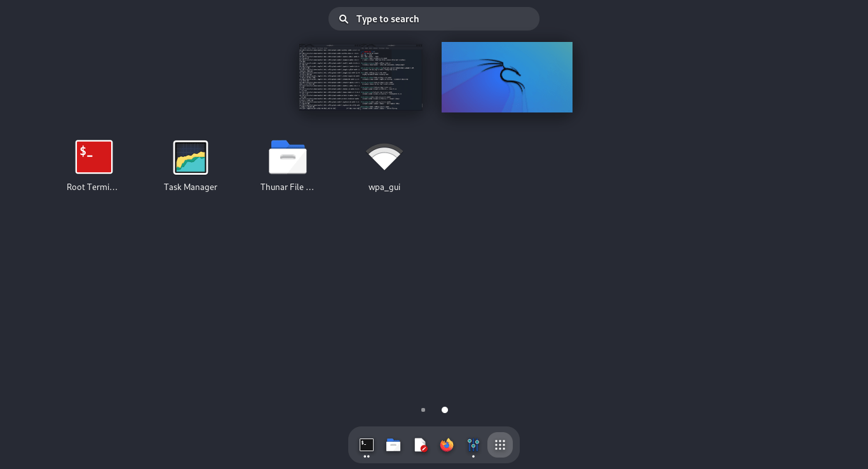
Task: Launch the wpa_gui wireless app
Action: point(384,157)
